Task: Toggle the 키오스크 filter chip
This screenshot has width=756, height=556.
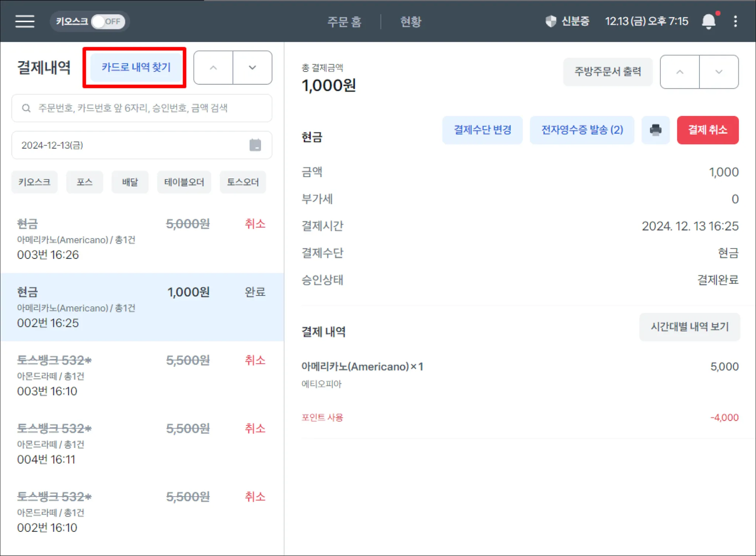Action: click(34, 182)
